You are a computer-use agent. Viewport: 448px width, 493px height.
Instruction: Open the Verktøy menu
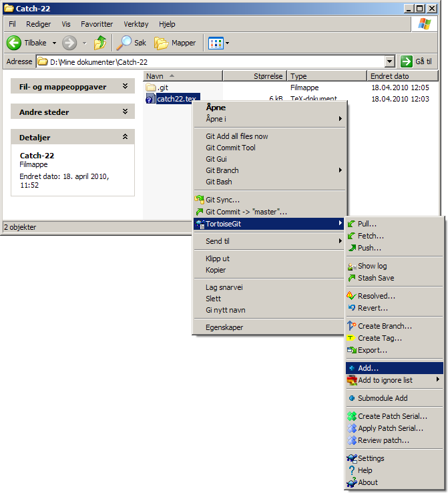point(136,24)
